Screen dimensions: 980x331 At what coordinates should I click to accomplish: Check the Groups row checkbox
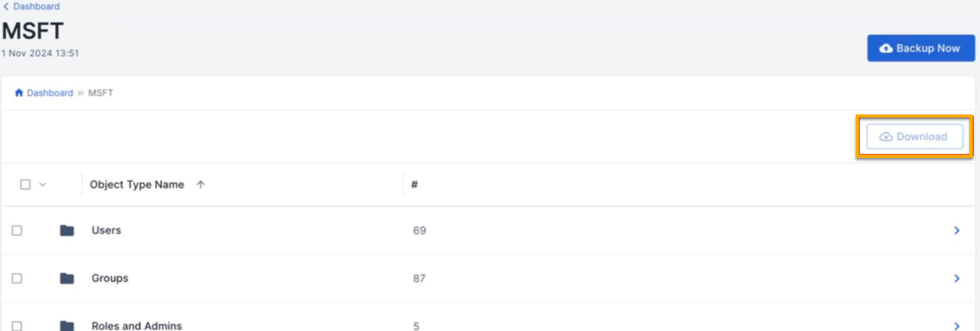17,278
